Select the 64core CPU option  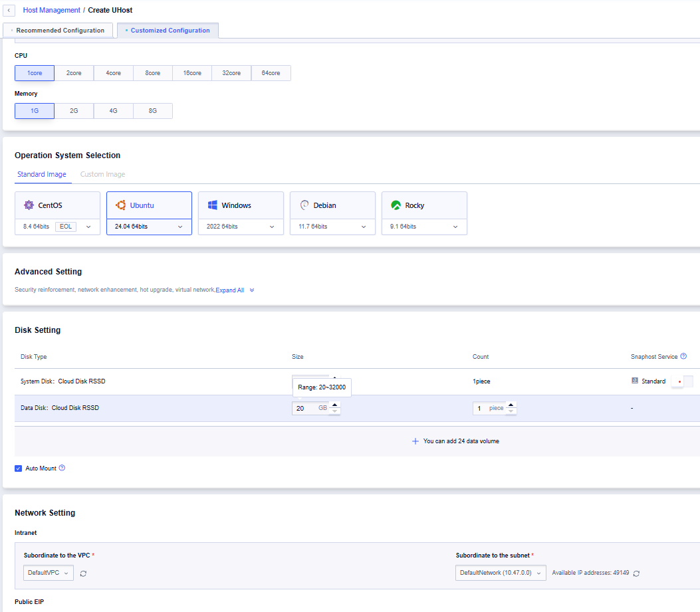(271, 73)
